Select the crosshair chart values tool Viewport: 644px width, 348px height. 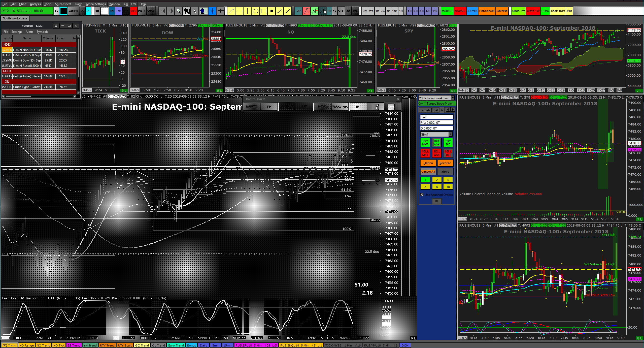pos(212,11)
